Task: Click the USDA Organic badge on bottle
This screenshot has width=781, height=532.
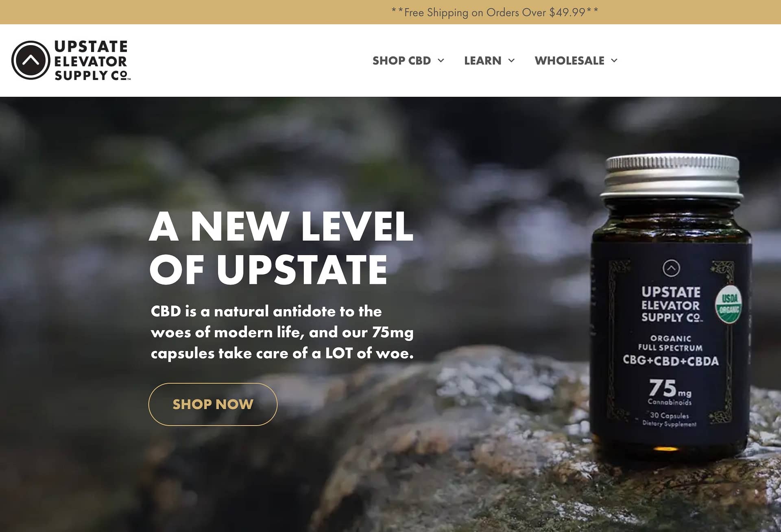Action: tap(729, 305)
